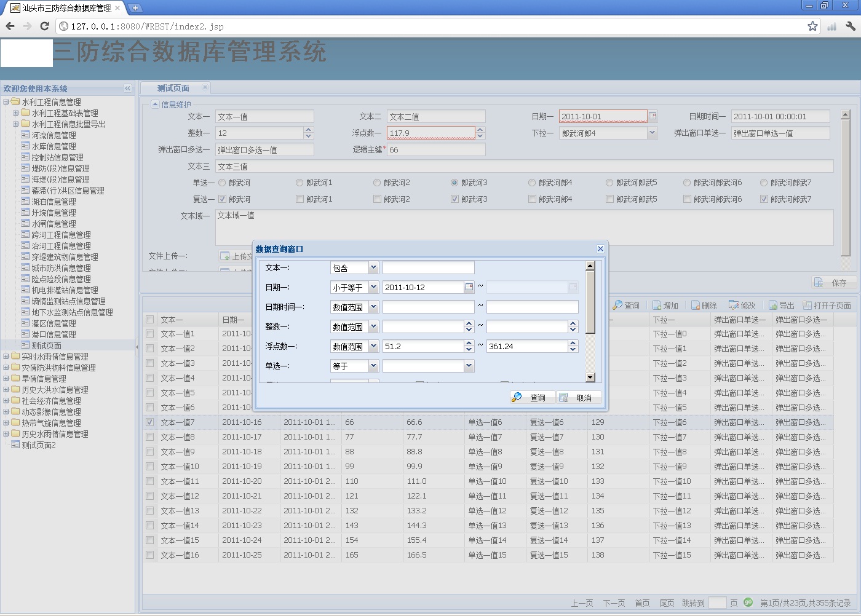Click 取消 in the query dialog
861x616 pixels.
[x=579, y=398]
